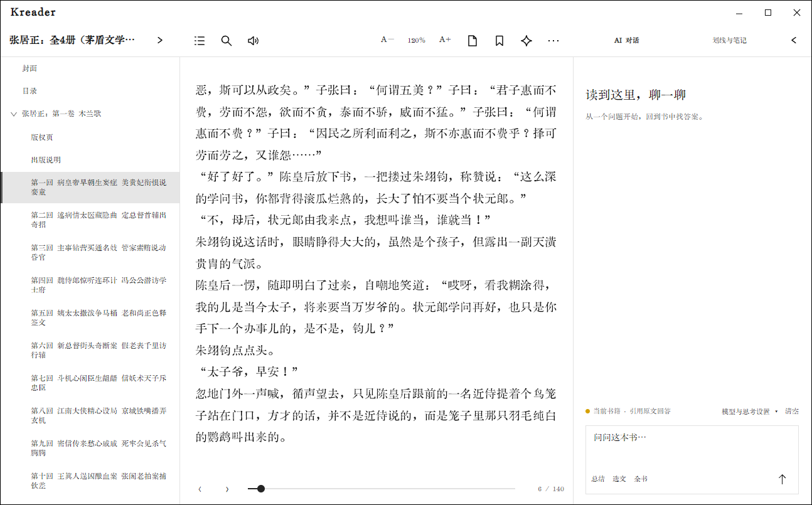Open the search tool in the toolbar
This screenshot has width=812, height=505.
(227, 41)
